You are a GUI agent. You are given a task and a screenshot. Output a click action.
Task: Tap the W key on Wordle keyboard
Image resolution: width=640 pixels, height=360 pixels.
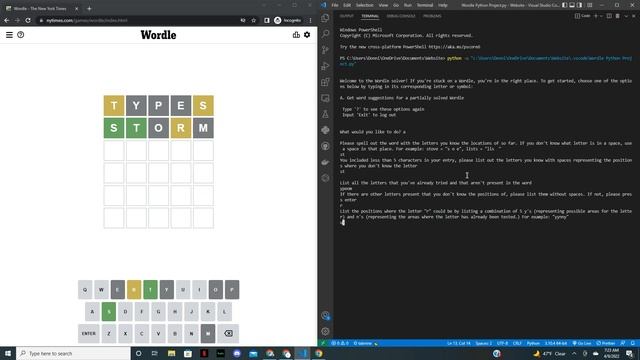pos(101,289)
